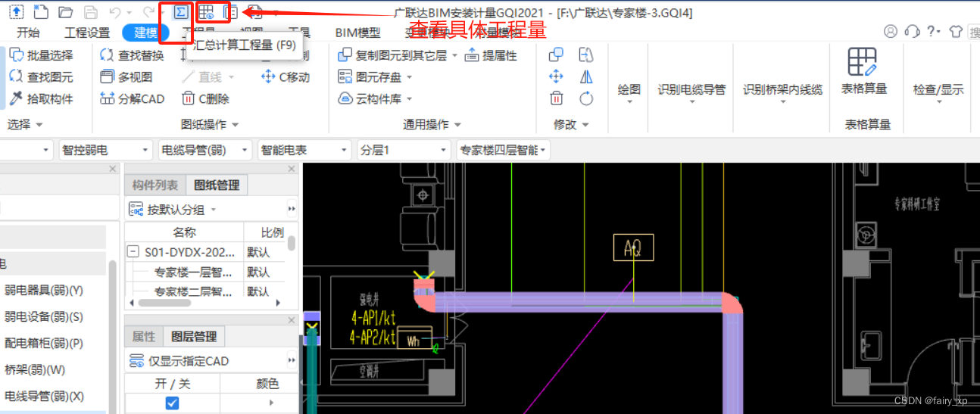The height and width of the screenshot is (414, 980).
Task: Click the mirror icon in 修改 group
Action: (x=586, y=76)
